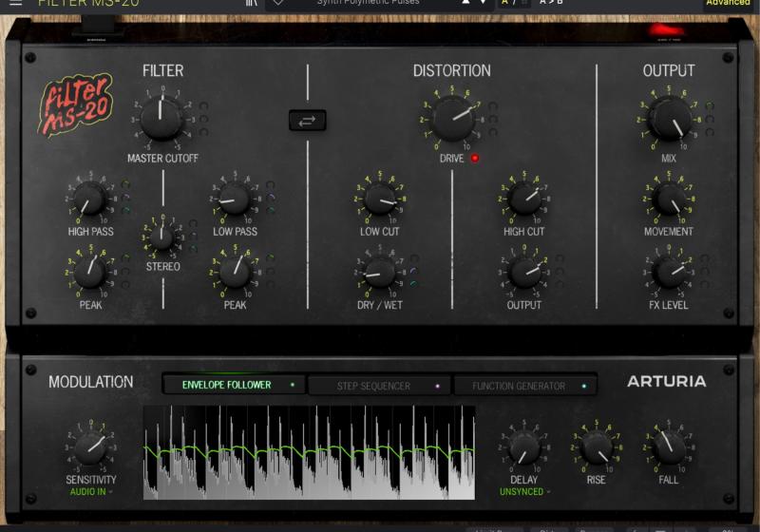The image size is (760, 532).
Task: Switch to the Step Sequencer tab
Action: pos(378,386)
